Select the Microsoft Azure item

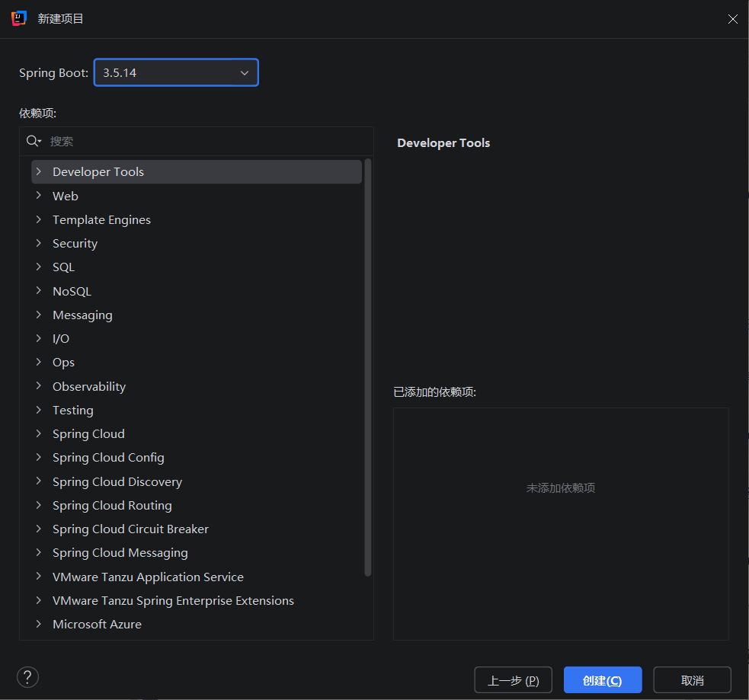[x=97, y=624]
